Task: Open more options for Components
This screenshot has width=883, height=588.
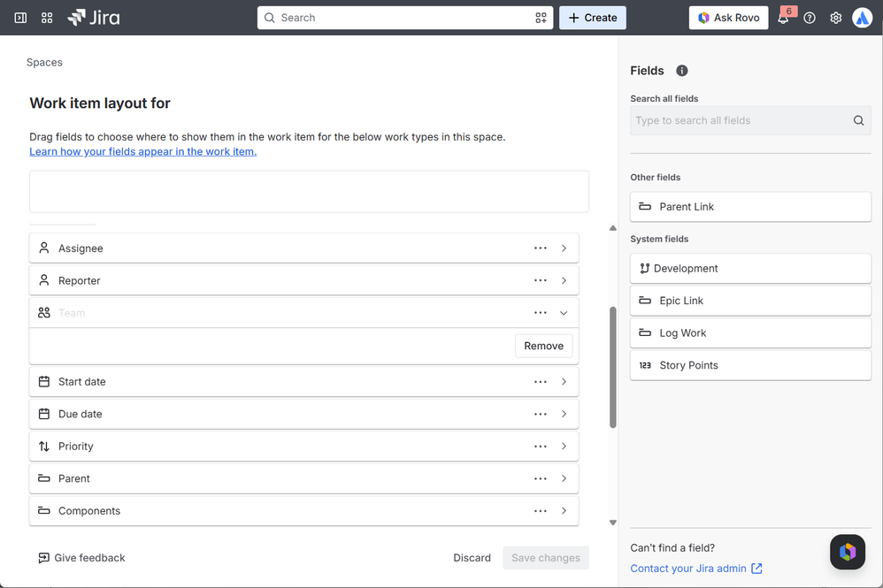Action: [x=541, y=511]
